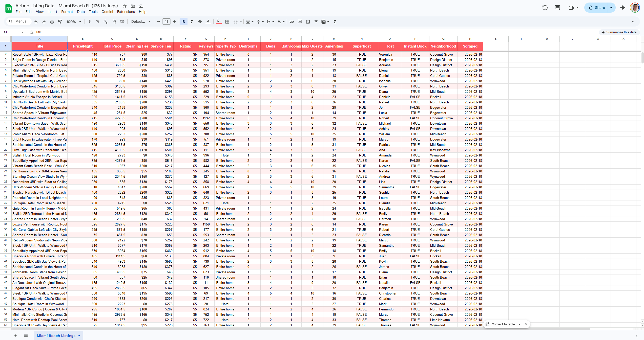Screen dimensions: 644x340
Task: Select the Paint format tool
Action: click(x=60, y=22)
